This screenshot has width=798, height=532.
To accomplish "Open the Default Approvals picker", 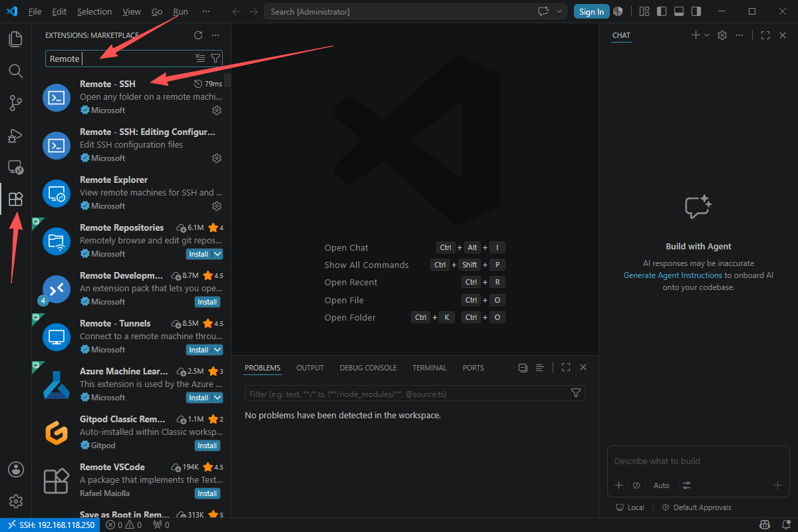I will click(x=696, y=507).
